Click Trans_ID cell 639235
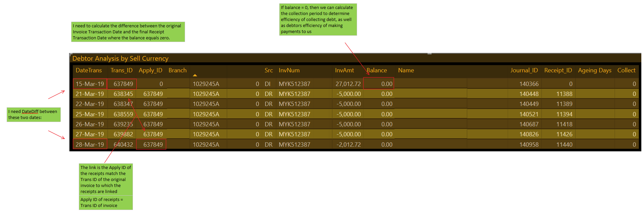Screen dimensions: 644x213 pos(123,124)
